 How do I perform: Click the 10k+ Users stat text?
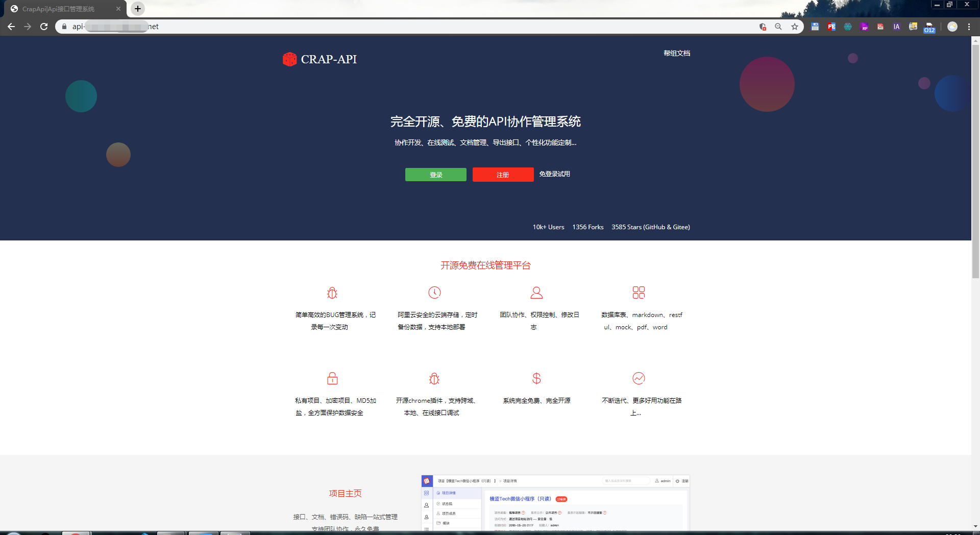point(549,227)
